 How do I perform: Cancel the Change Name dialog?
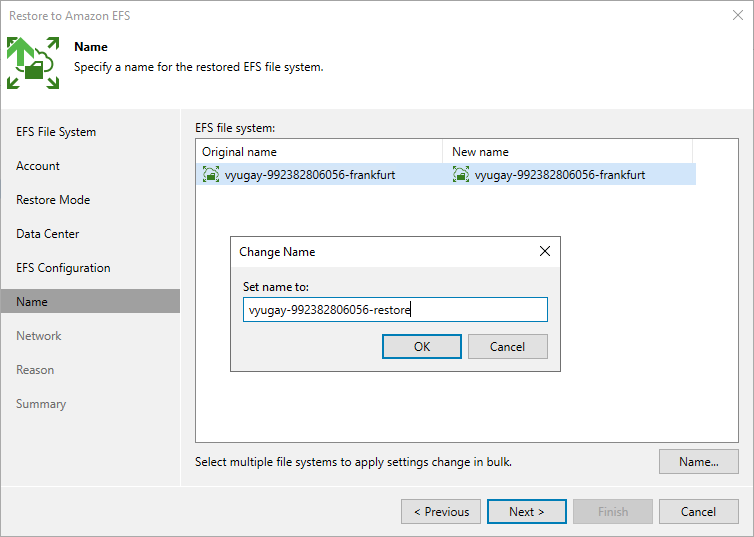tap(507, 347)
